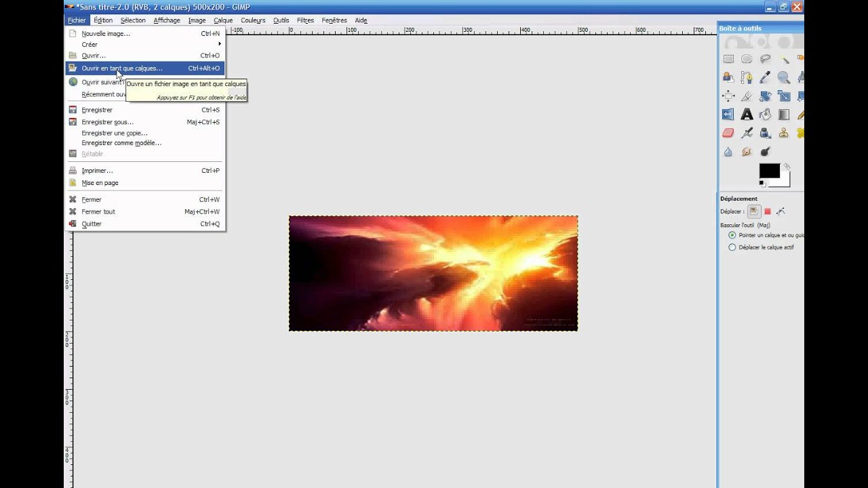Select the Blend gradient tool

pyautogui.click(x=784, y=115)
